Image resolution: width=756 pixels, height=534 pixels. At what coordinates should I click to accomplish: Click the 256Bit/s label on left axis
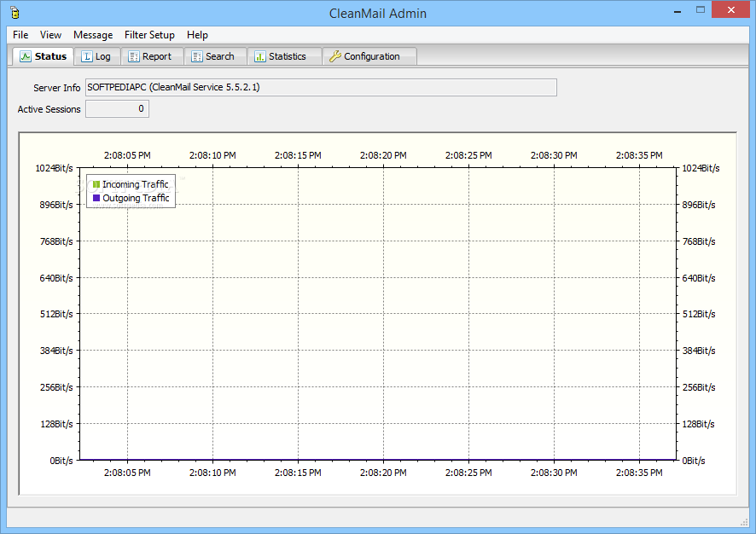tap(56, 387)
